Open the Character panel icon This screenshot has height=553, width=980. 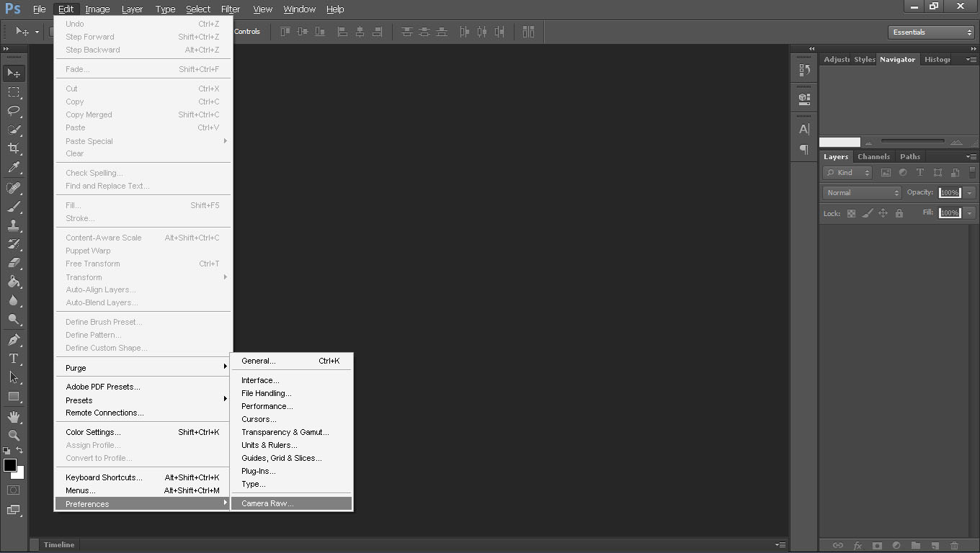804,130
